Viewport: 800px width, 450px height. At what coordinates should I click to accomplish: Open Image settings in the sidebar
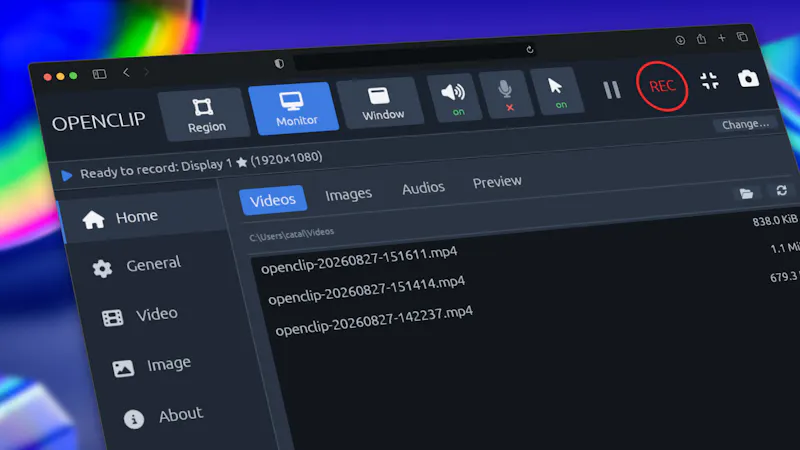coord(168,364)
